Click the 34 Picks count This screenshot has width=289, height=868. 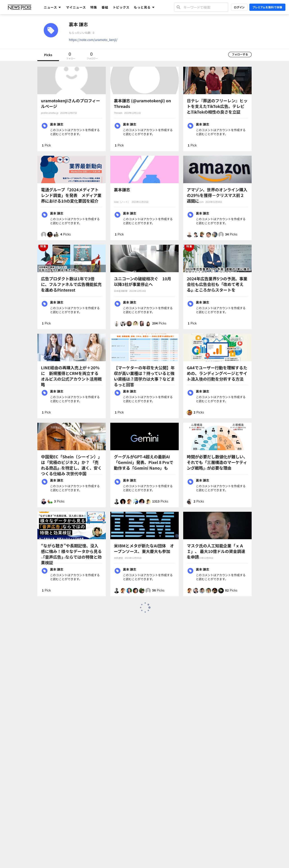[x=231, y=234]
